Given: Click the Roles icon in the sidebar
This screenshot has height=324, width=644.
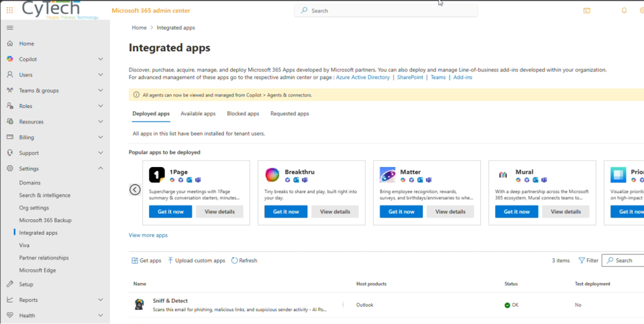Looking at the screenshot, I should pyautogui.click(x=10, y=106).
